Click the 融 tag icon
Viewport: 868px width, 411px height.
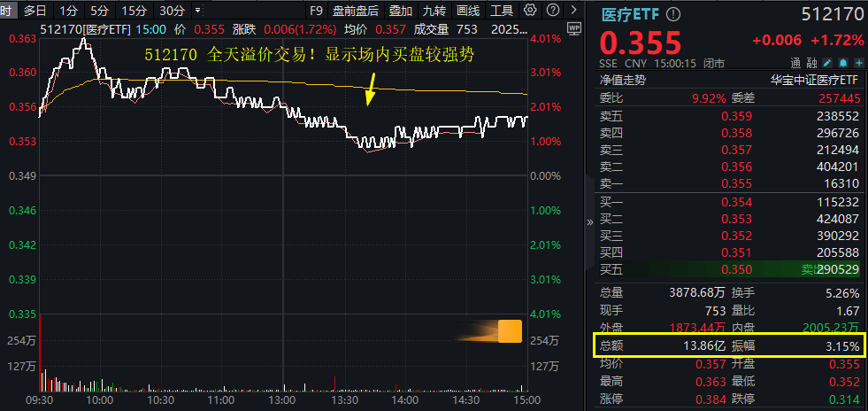click(x=811, y=63)
